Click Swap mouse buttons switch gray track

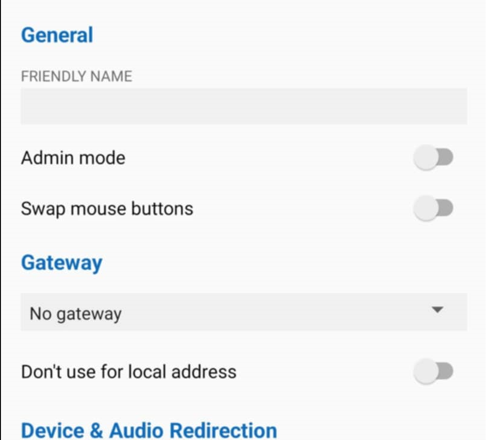446,208
